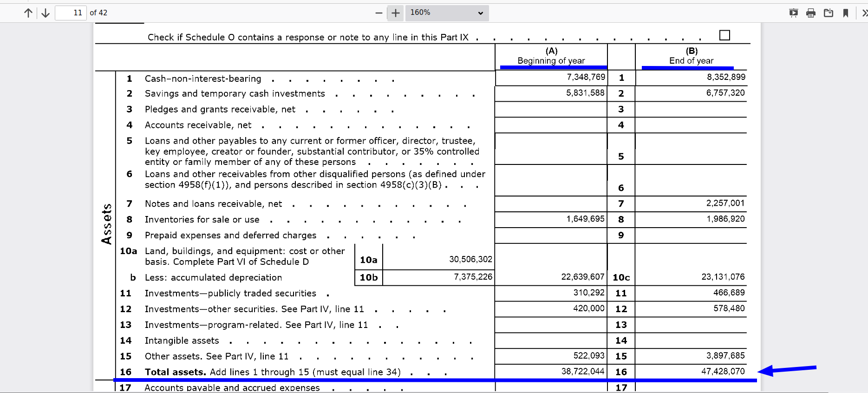868x393 pixels.
Task: Select inventories end value 1,986,920
Action: pyautogui.click(x=725, y=219)
